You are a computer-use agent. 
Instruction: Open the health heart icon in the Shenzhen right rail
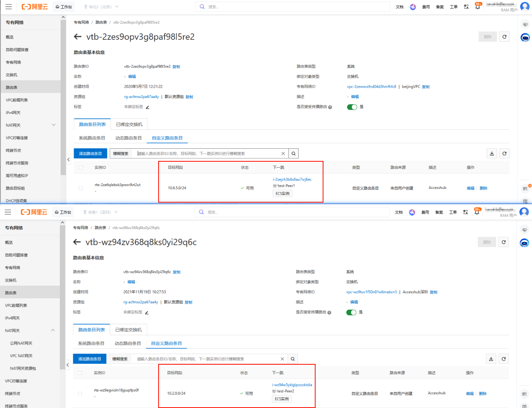coord(524,230)
